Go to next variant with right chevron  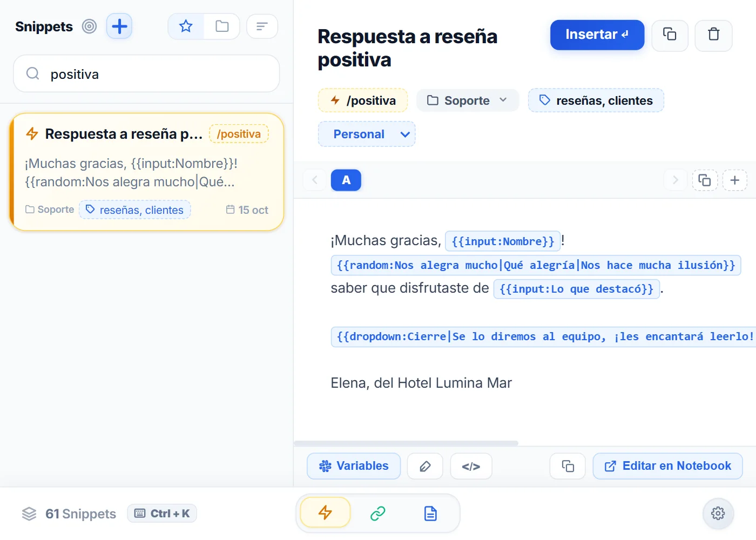675,180
